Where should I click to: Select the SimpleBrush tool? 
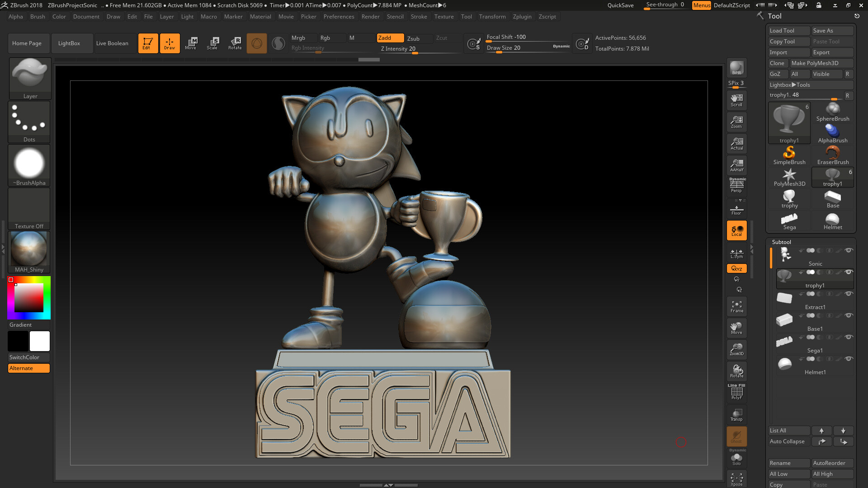789,155
